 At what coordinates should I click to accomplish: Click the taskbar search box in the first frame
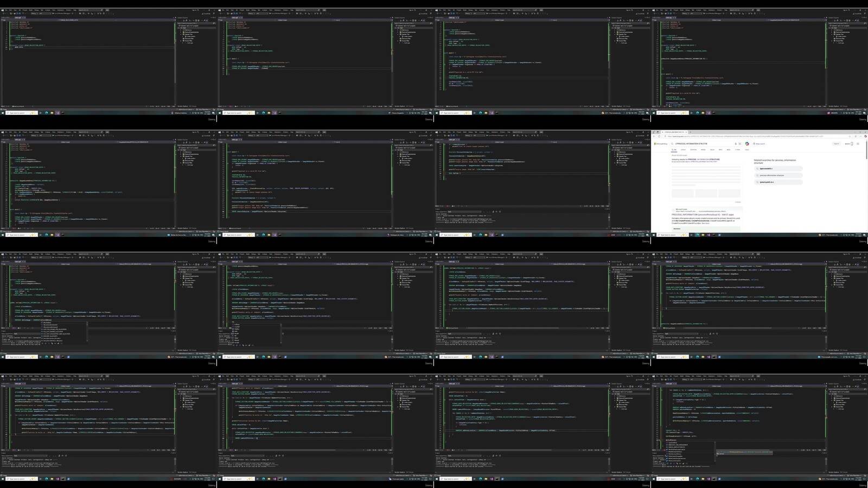point(22,113)
